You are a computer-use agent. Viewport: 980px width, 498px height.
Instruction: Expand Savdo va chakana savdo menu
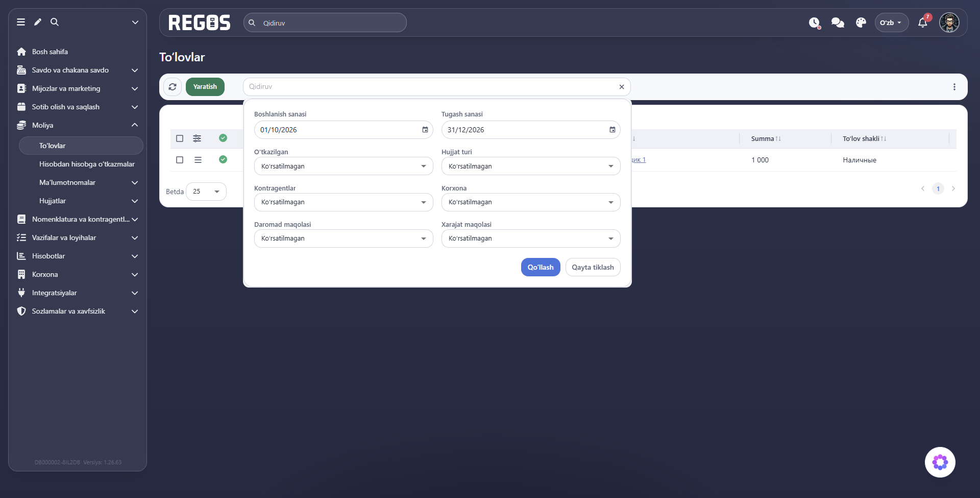[x=78, y=70]
